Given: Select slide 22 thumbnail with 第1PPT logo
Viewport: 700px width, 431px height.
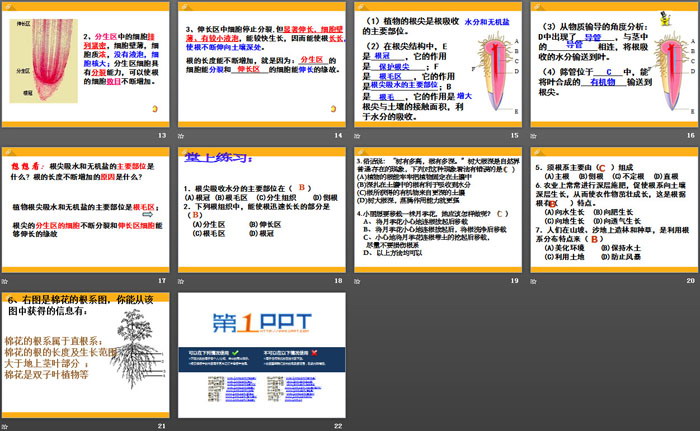Looking at the screenshot, I should [262, 356].
